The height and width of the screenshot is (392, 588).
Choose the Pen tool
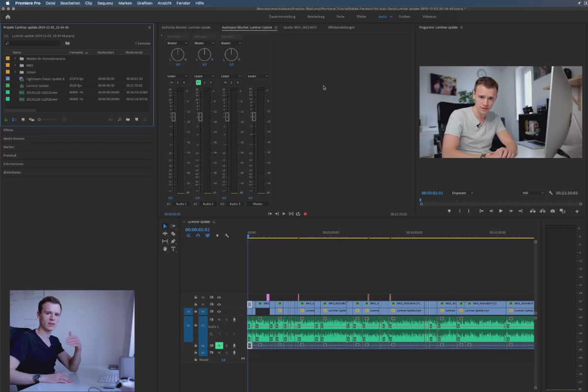pos(173,241)
